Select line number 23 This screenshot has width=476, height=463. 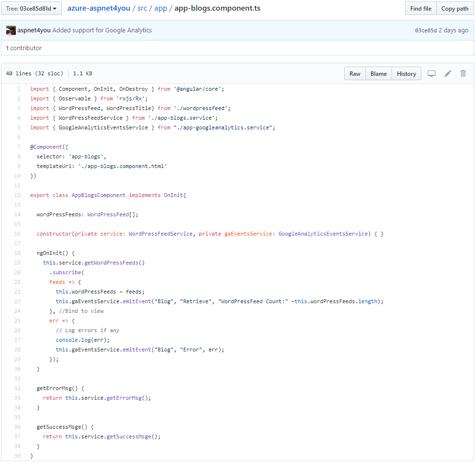(x=17, y=301)
